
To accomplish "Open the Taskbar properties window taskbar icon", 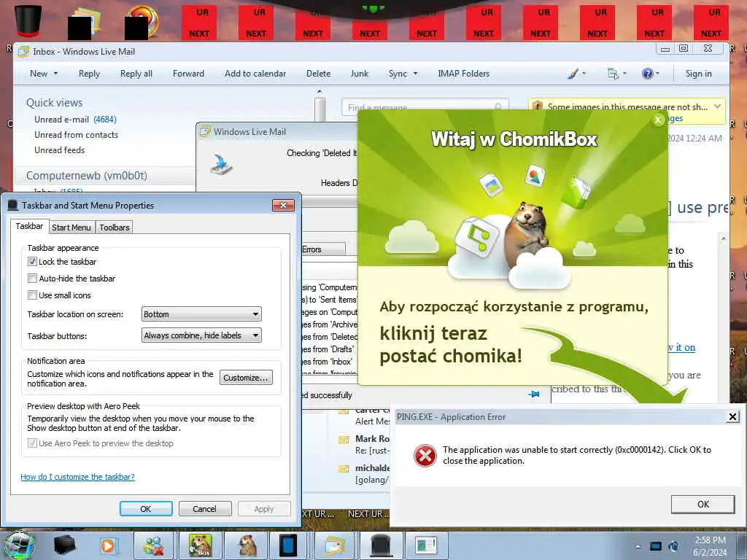I will 426,545.
